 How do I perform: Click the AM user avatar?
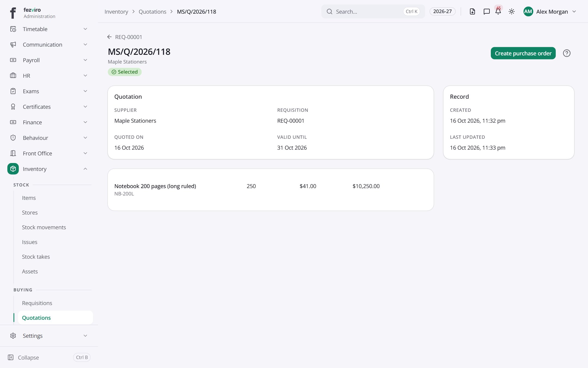(528, 11)
